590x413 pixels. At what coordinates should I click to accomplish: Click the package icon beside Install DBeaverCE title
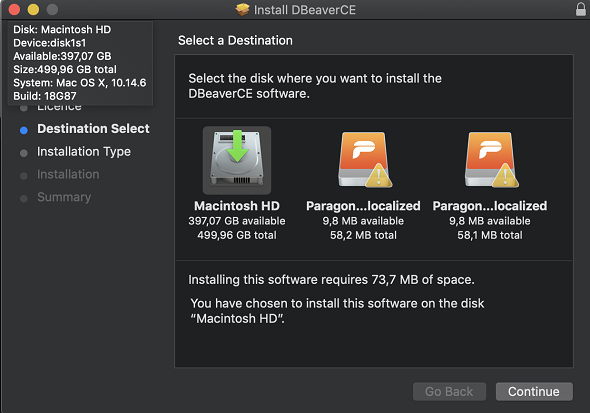click(242, 9)
